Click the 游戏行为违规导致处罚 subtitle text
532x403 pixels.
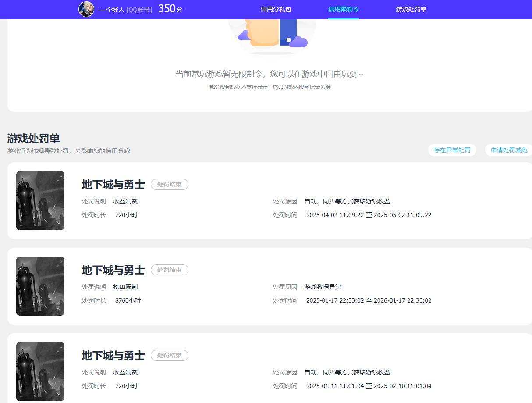(68, 151)
